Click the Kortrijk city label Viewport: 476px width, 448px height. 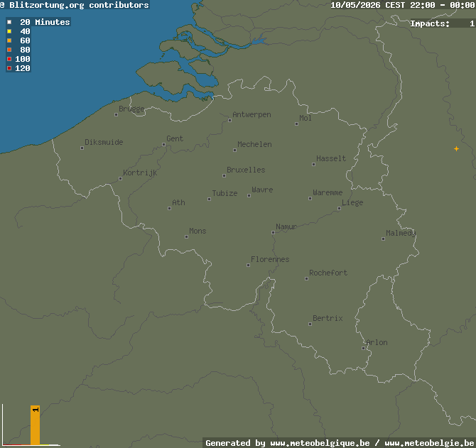[x=140, y=173]
